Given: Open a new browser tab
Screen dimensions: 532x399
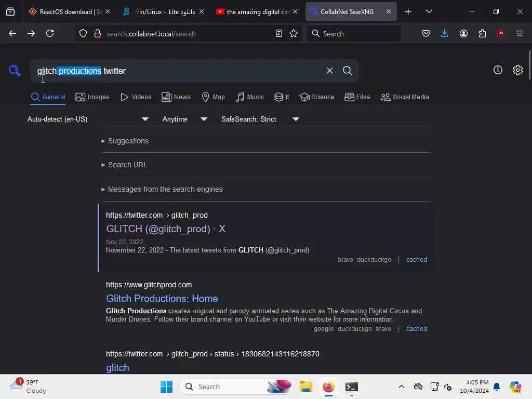Looking at the screenshot, I should pos(408,12).
